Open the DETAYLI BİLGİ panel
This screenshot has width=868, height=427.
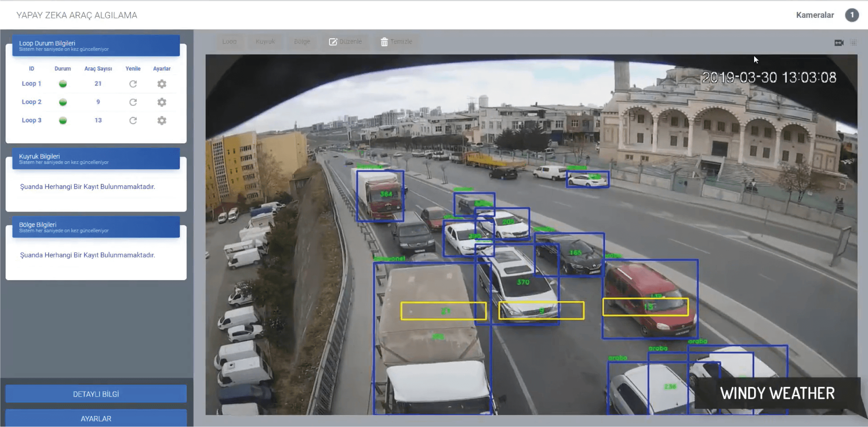(x=96, y=394)
